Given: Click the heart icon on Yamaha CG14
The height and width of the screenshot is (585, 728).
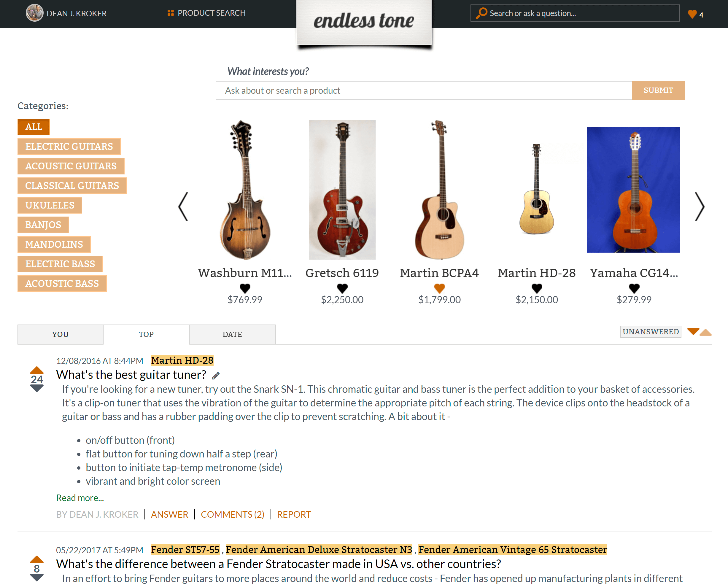Looking at the screenshot, I should click(634, 288).
